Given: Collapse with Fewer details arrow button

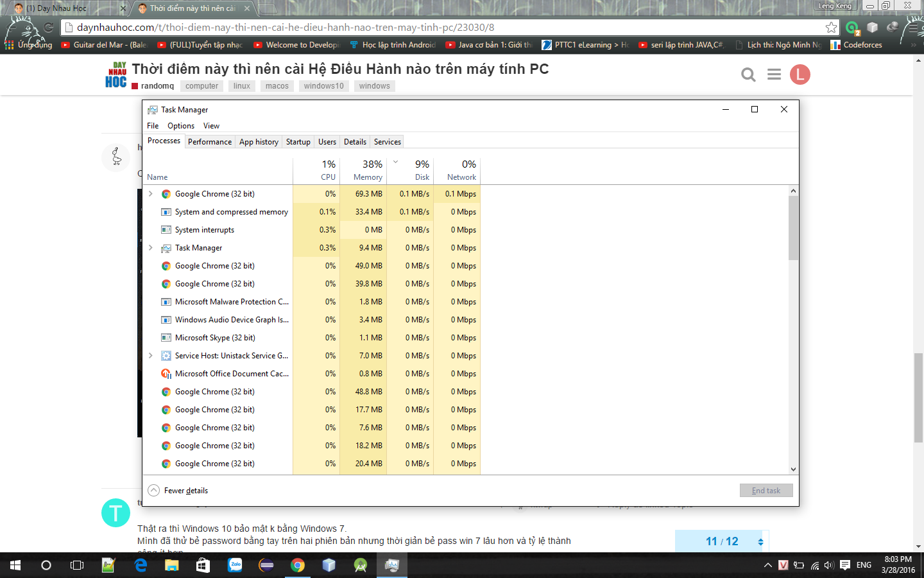Looking at the screenshot, I should 153,490.
